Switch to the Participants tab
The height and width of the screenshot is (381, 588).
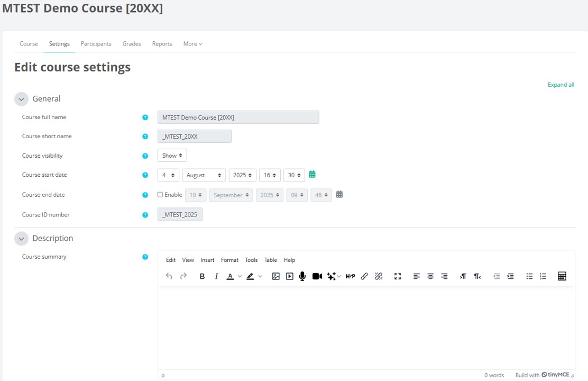(x=96, y=44)
